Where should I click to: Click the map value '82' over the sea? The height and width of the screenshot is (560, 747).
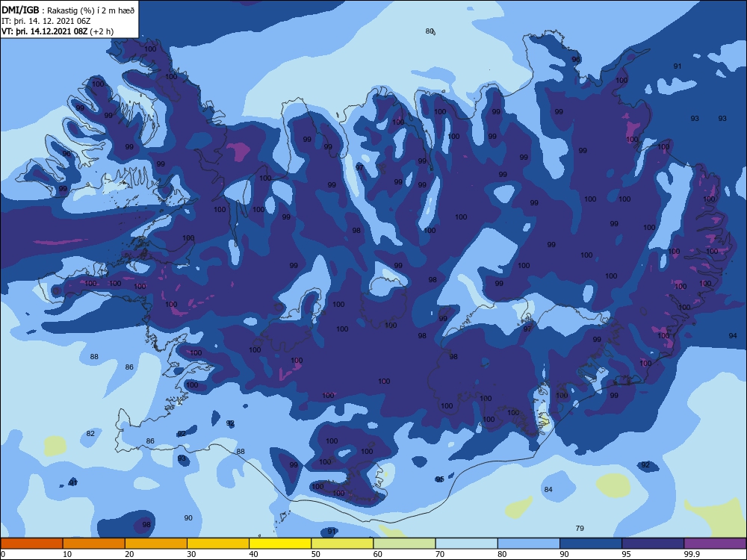pyautogui.click(x=90, y=433)
